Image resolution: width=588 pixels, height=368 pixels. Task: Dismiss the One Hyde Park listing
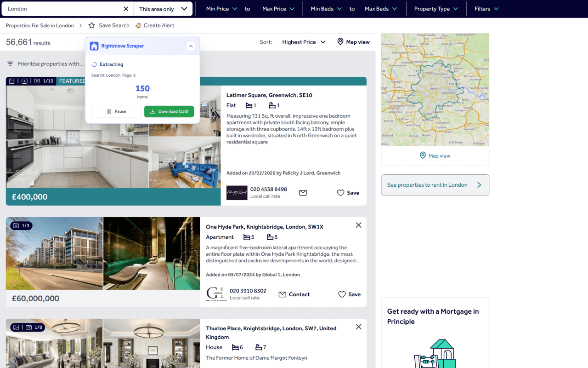coord(358,225)
